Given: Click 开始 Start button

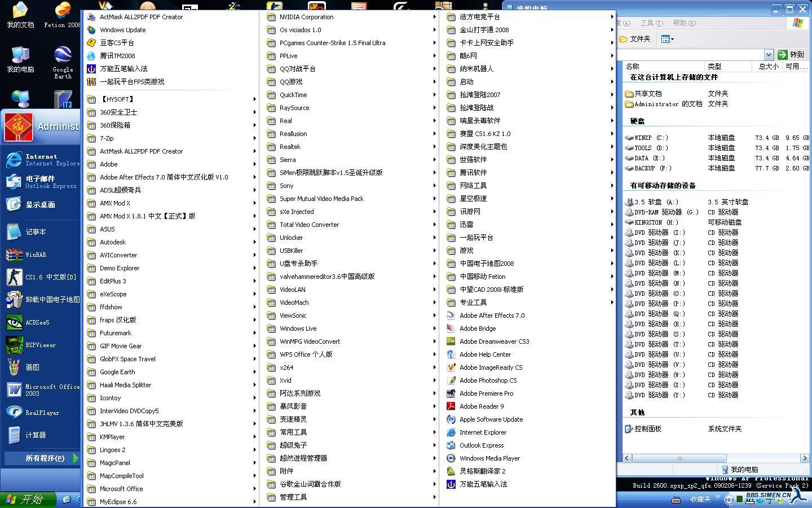Looking at the screenshot, I should [28, 500].
